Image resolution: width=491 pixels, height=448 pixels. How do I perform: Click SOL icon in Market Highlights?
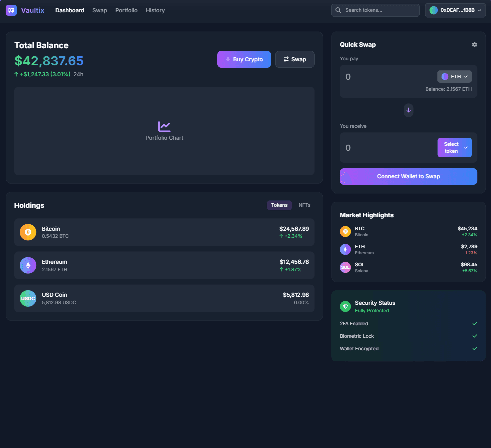[x=345, y=267]
